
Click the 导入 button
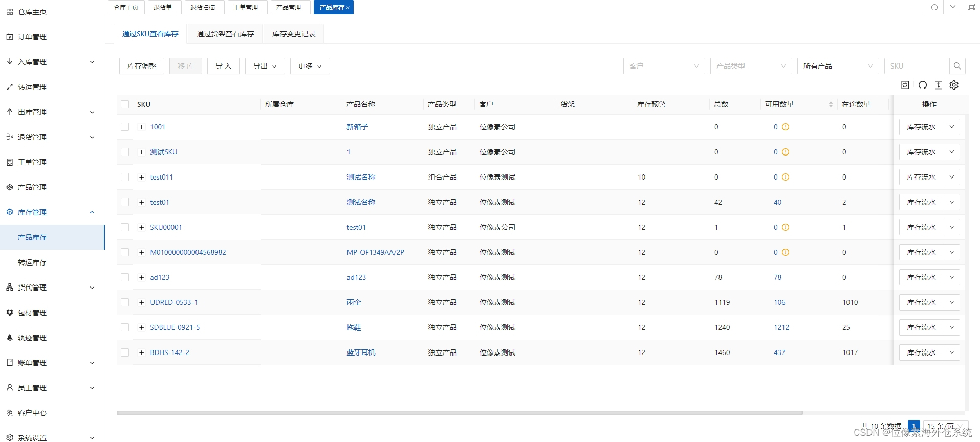223,66
